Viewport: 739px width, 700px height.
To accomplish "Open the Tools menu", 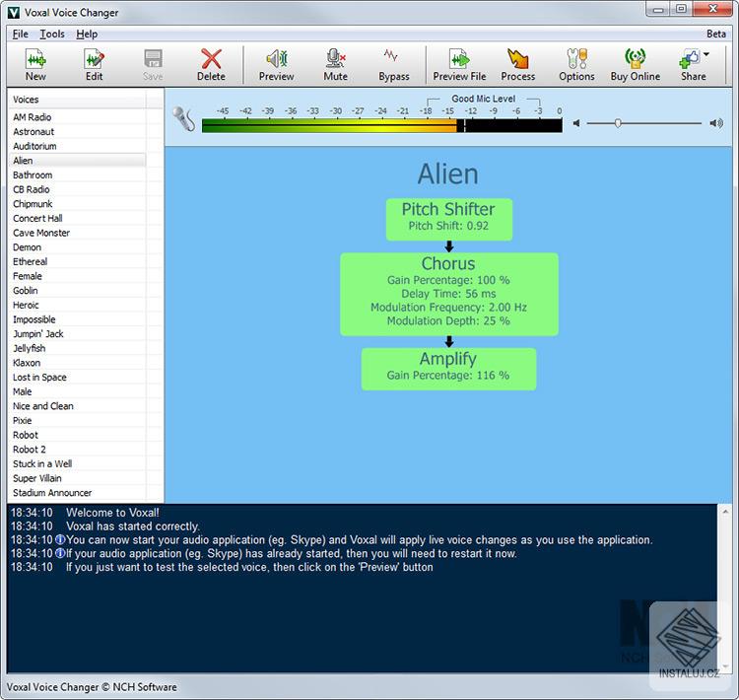I will (52, 34).
